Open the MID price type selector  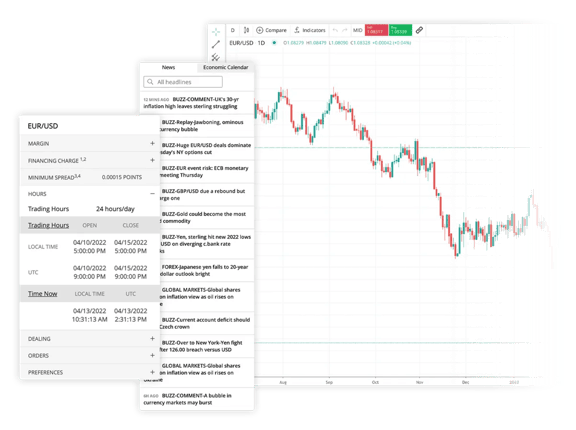[357, 30]
